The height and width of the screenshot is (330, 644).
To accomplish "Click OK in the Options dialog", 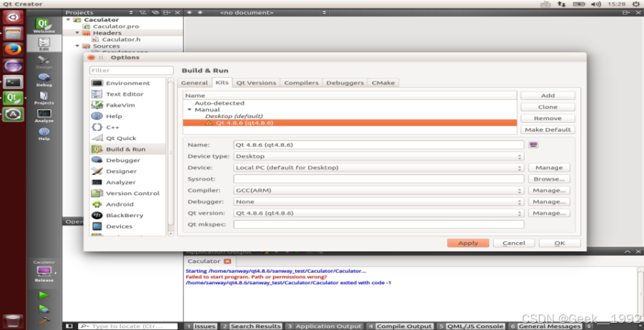I will coord(560,243).
